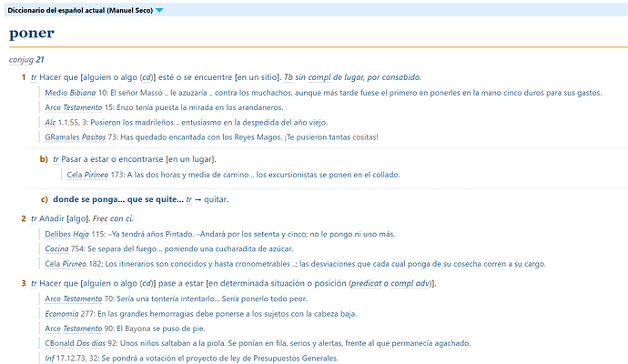This screenshot has width=628, height=364.
Task: Click 'tr' abbreviation in definition 2
Action: tap(34, 218)
